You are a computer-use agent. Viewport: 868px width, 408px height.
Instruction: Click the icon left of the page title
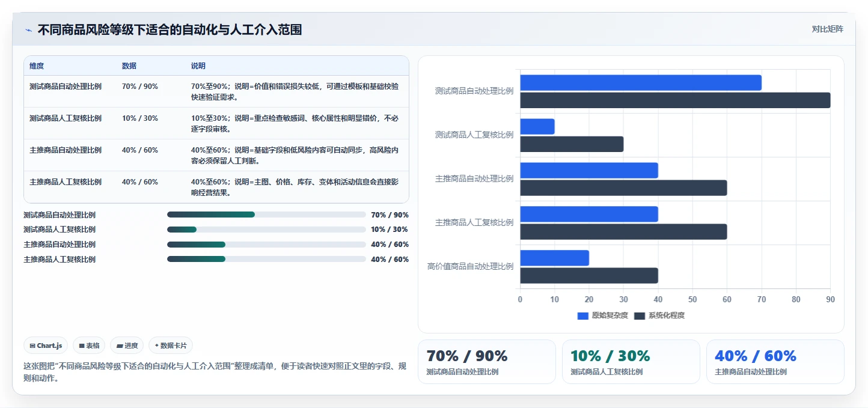[x=28, y=30]
